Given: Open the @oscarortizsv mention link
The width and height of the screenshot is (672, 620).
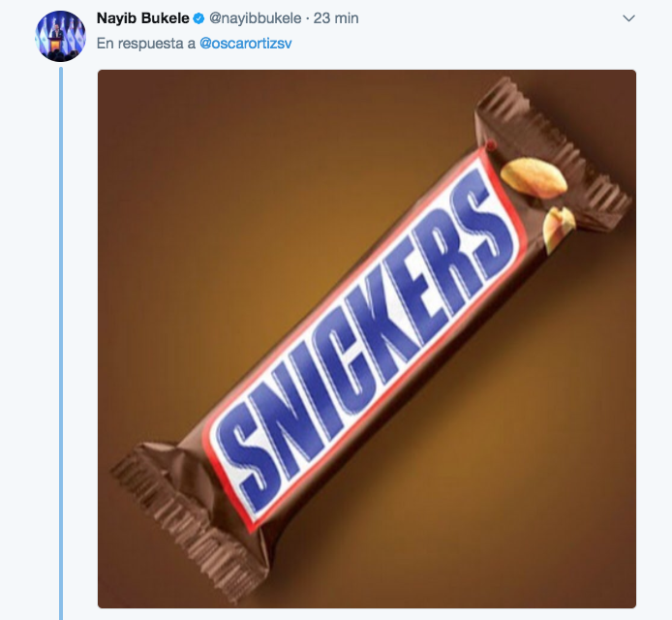Looking at the screenshot, I should pos(246,44).
